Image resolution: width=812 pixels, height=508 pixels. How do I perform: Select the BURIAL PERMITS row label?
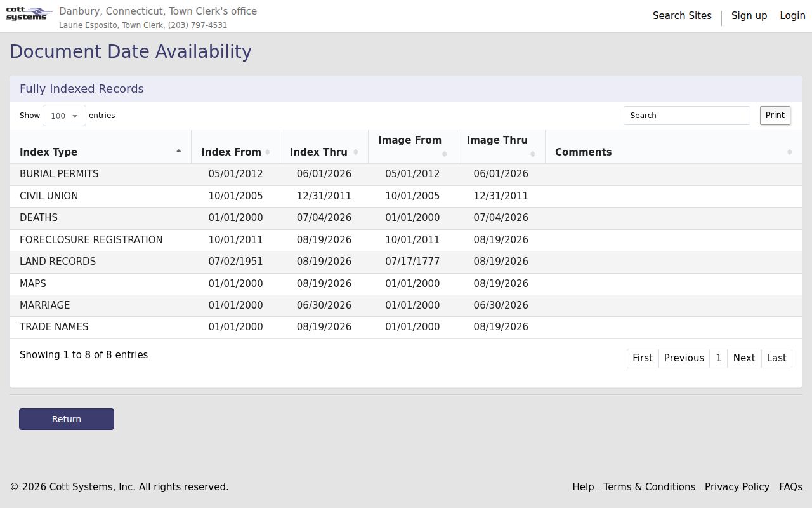coord(59,174)
